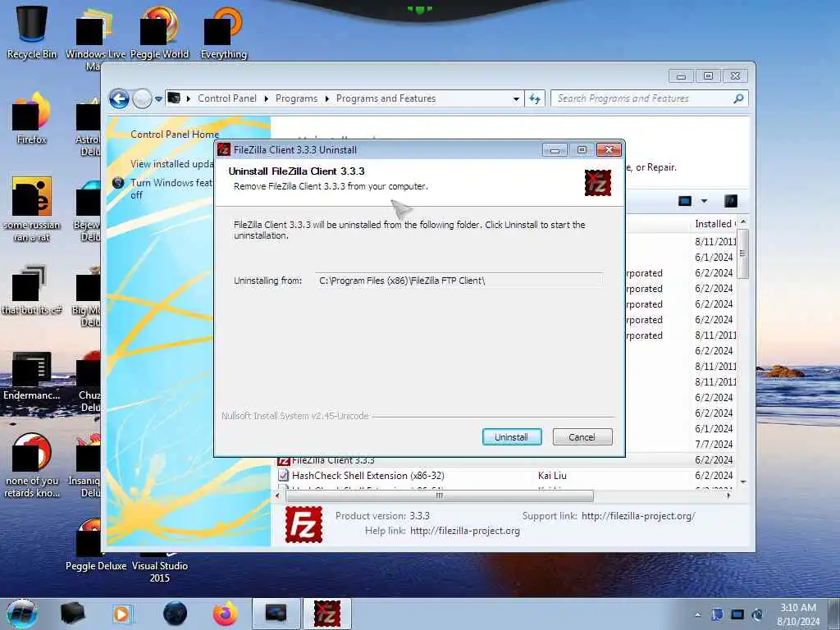Click the horizontal scrollbar in program list
840x630 pixels.
(440, 496)
